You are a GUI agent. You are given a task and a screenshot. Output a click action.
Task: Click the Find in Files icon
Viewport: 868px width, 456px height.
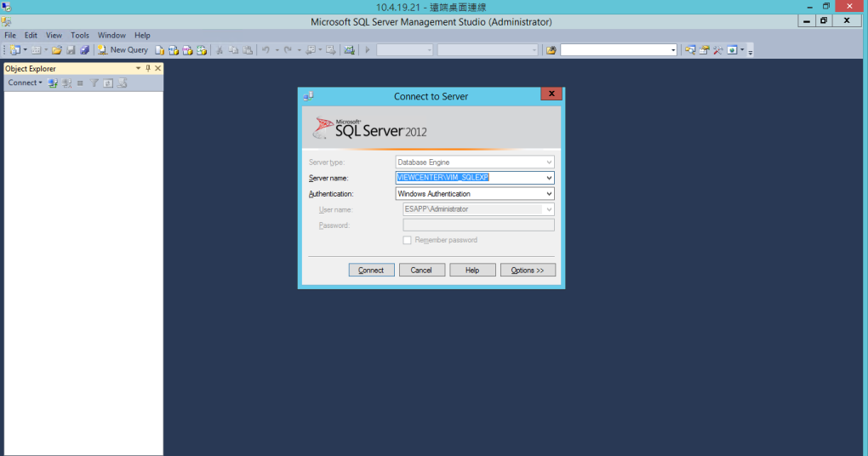(551, 50)
